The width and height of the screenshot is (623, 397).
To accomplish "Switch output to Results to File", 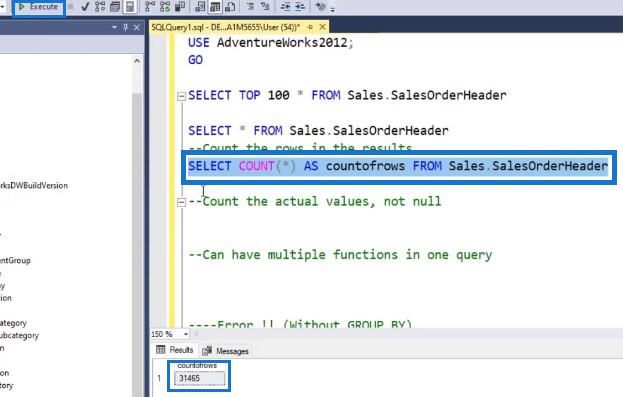I will click(230, 7).
